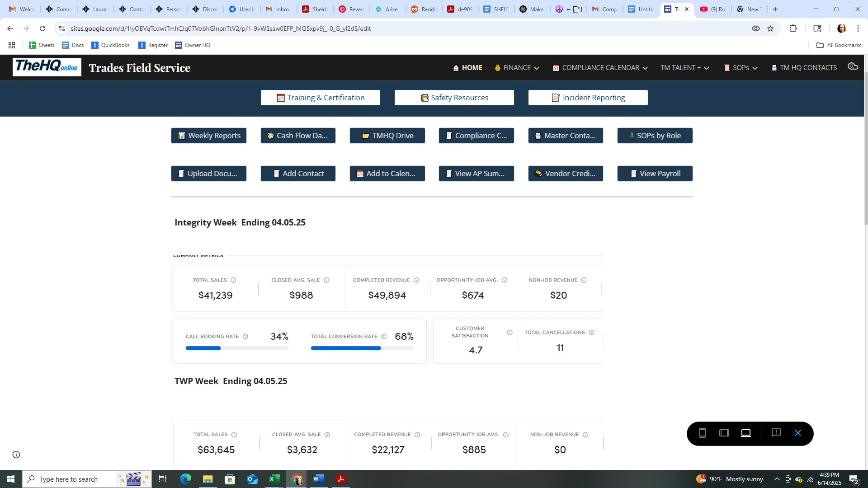This screenshot has width=868, height=488.
Task: Select tablet preview device icon
Action: (724, 433)
